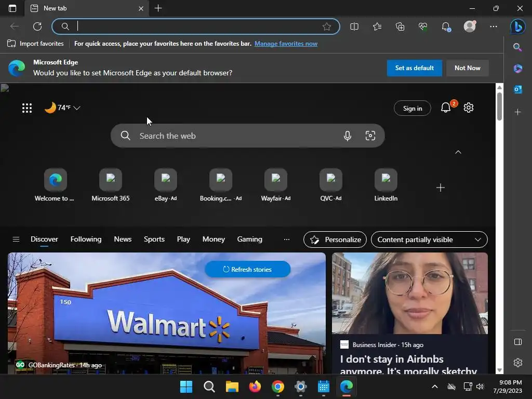Open the Microsoft 365 quick link

pyautogui.click(x=111, y=185)
